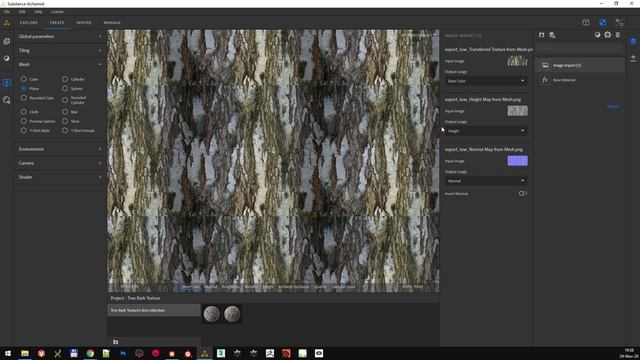Open the second material sphere thumbnail
The width and height of the screenshot is (640, 360).
pos(232,314)
